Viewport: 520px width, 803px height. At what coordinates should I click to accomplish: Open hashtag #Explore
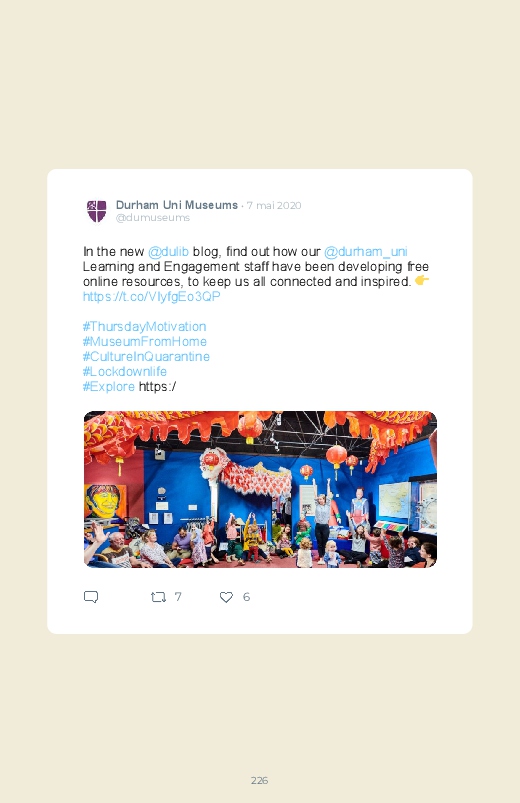pos(109,386)
